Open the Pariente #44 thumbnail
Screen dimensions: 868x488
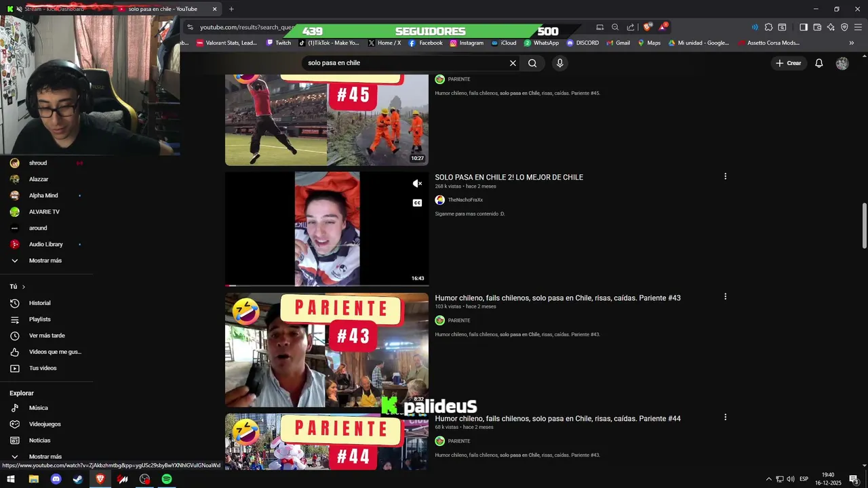(327, 441)
